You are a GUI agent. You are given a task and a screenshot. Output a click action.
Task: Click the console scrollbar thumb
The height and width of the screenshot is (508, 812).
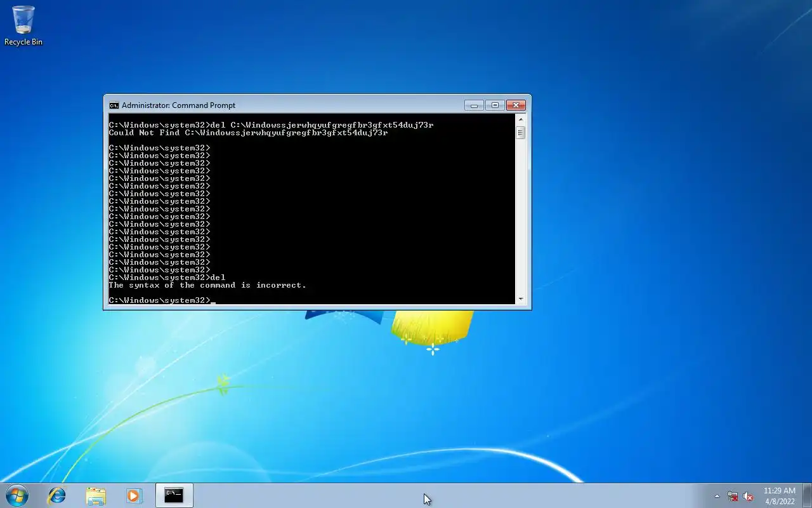pyautogui.click(x=521, y=133)
